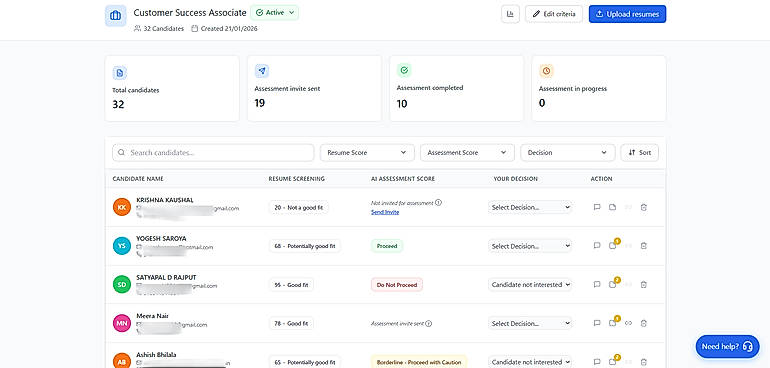The image size is (770, 368).
Task: Click Proceed badge for Yogesh Saroya
Action: point(387,246)
